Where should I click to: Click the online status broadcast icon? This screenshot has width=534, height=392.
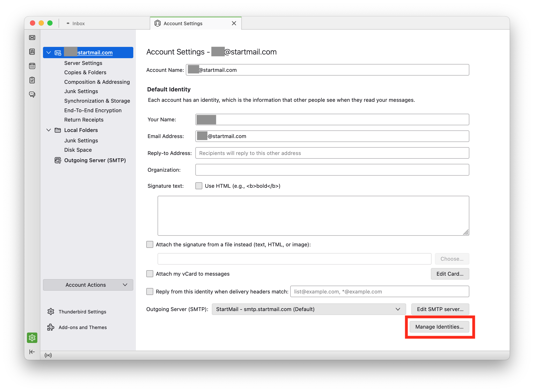point(48,355)
